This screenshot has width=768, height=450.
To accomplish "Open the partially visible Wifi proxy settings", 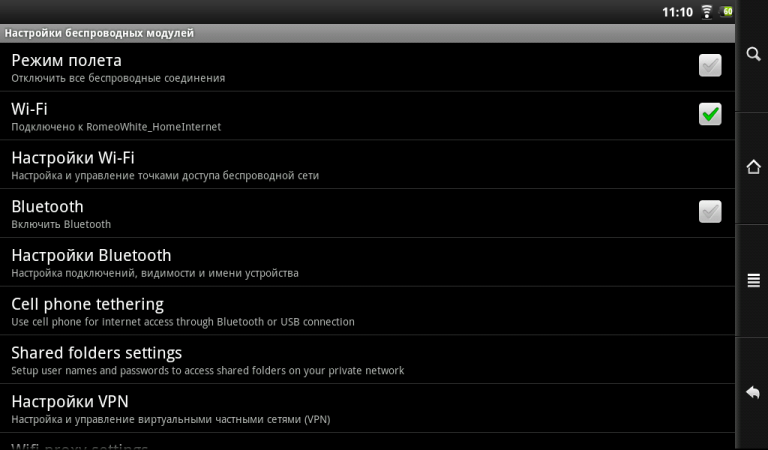I will click(x=80, y=444).
